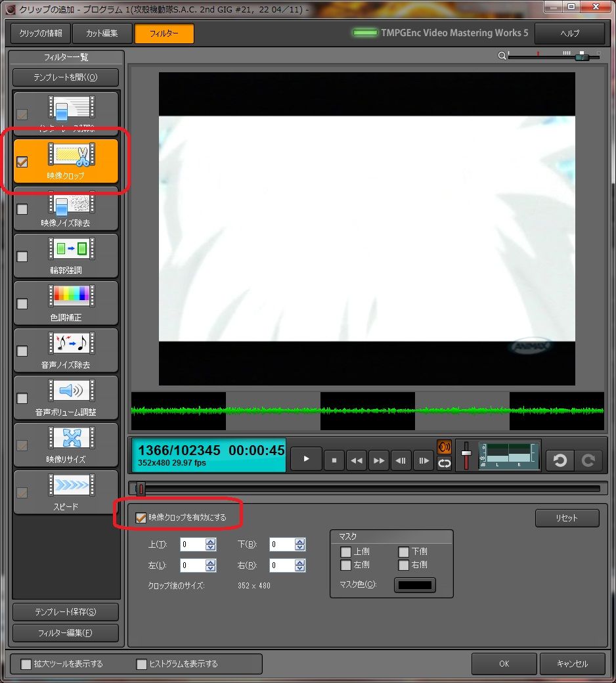
Task: Enable the 映像ノイズ除去 filter checkbox
Action: (22, 209)
